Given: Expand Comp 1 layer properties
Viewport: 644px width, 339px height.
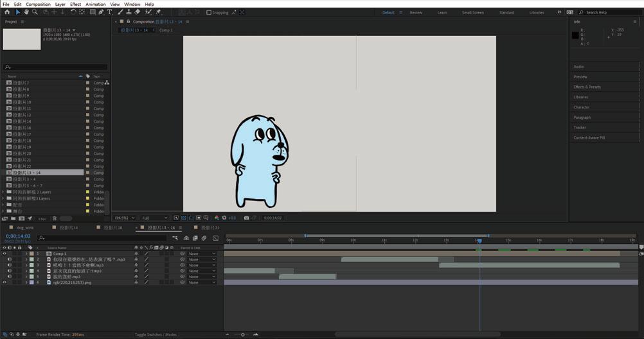Looking at the screenshot, I should tap(26, 254).
